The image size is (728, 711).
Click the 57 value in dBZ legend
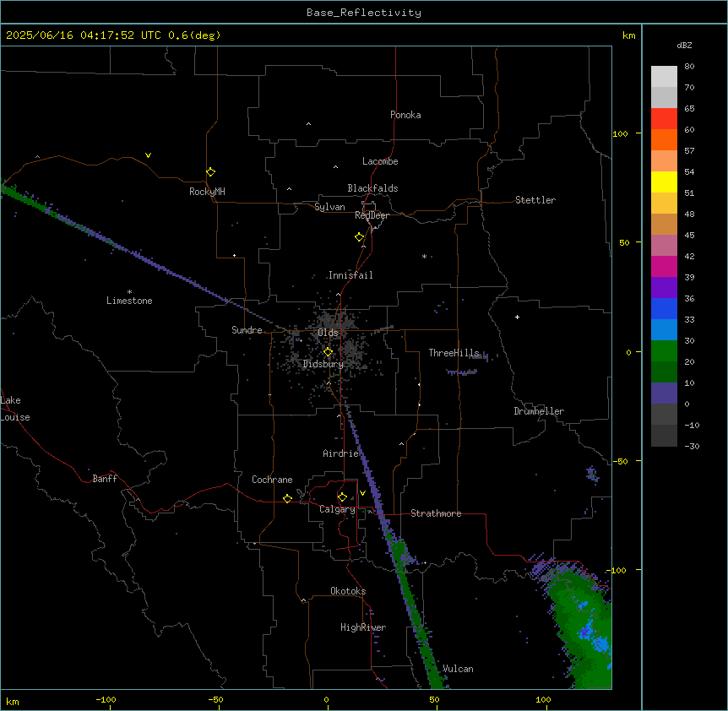point(689,151)
